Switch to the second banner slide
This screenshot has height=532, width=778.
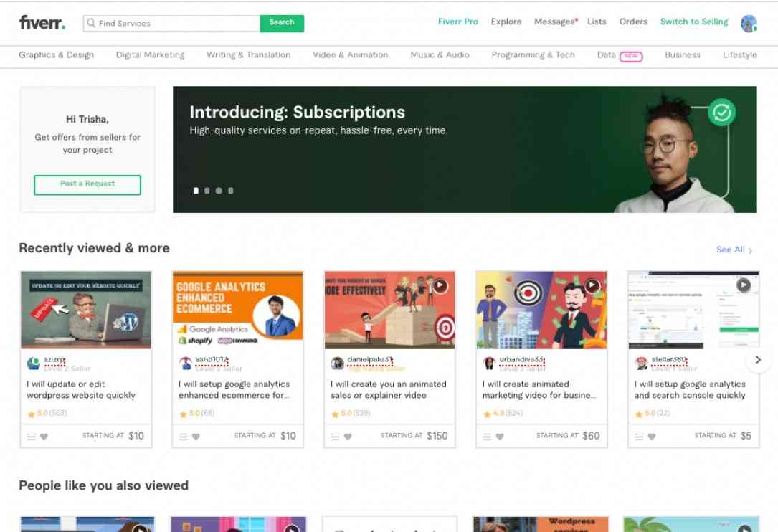click(x=207, y=191)
